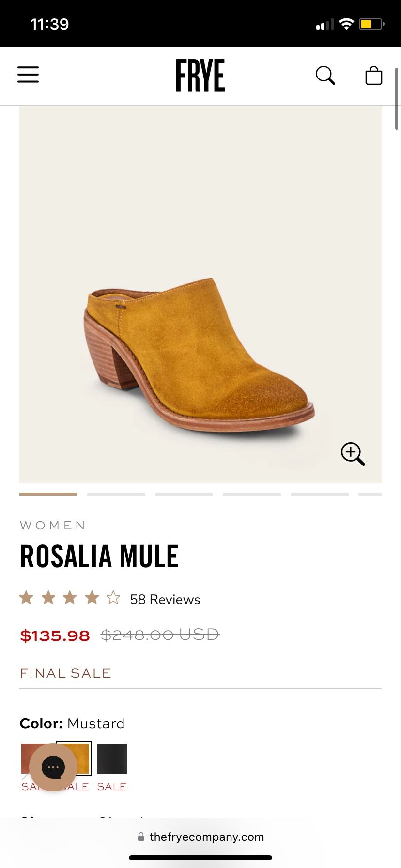Click the fourth star in the rating
The height and width of the screenshot is (868, 401).
tap(91, 598)
